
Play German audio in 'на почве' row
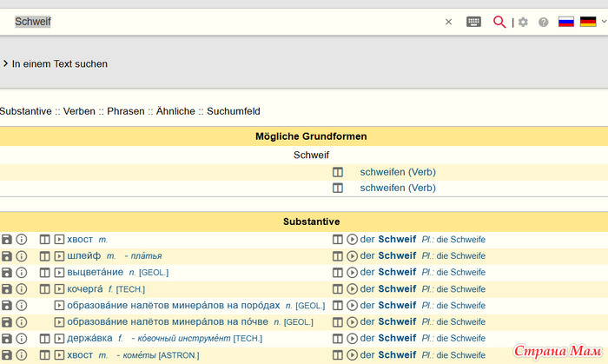pos(352,321)
